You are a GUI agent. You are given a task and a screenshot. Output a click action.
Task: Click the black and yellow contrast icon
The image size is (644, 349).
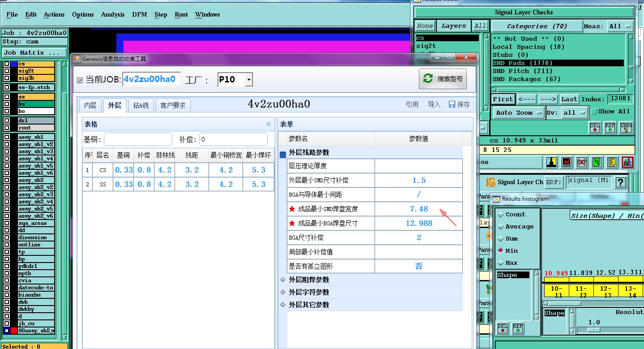click(x=551, y=162)
